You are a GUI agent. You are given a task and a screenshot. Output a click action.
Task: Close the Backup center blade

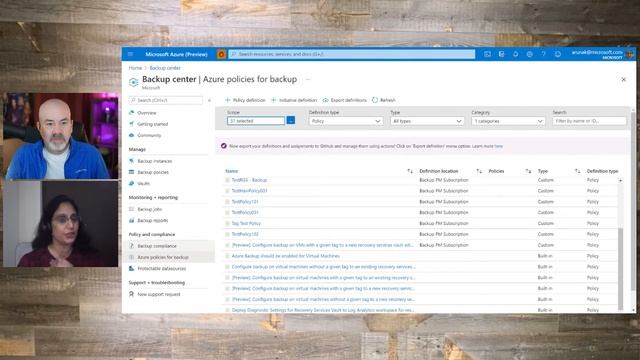click(x=623, y=80)
